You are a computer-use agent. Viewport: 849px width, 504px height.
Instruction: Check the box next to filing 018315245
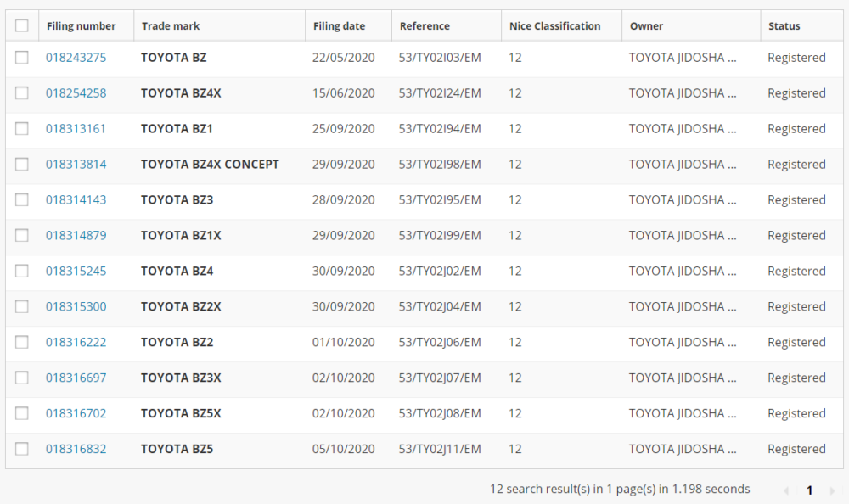click(x=22, y=271)
